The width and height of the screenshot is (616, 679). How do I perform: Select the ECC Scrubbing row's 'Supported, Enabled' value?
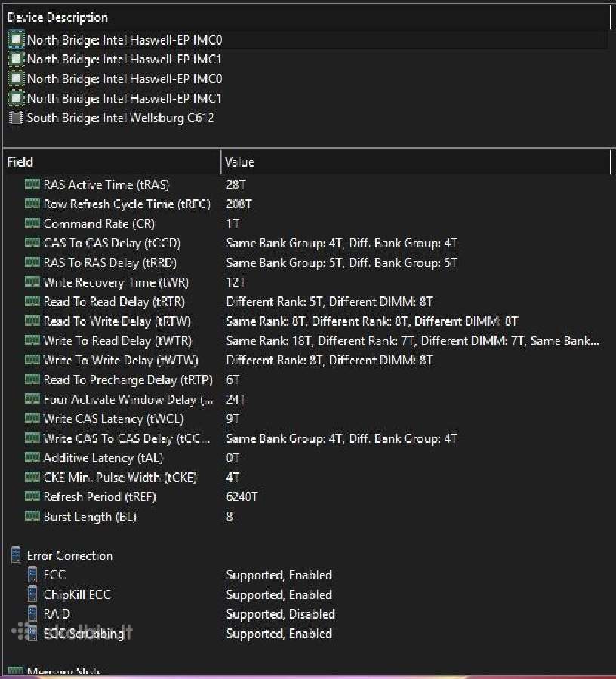279,634
